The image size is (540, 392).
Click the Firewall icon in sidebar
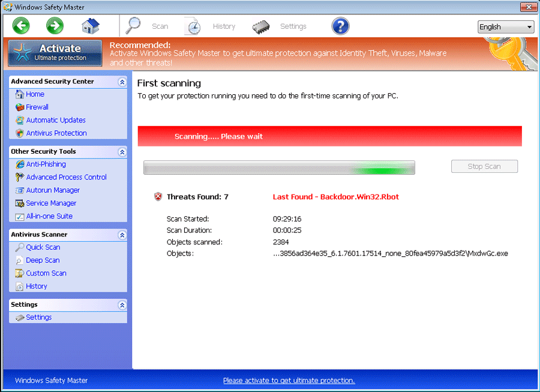click(x=20, y=107)
